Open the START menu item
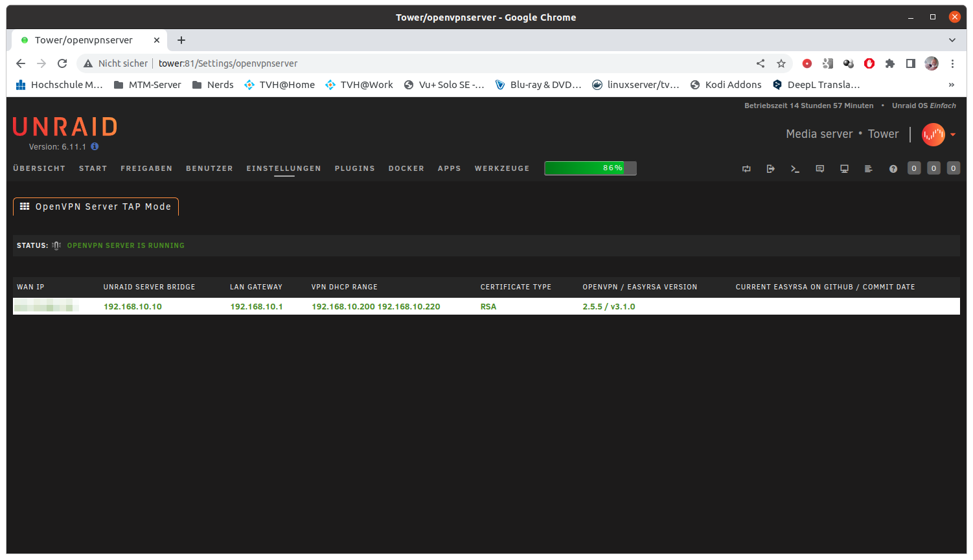 (93, 168)
